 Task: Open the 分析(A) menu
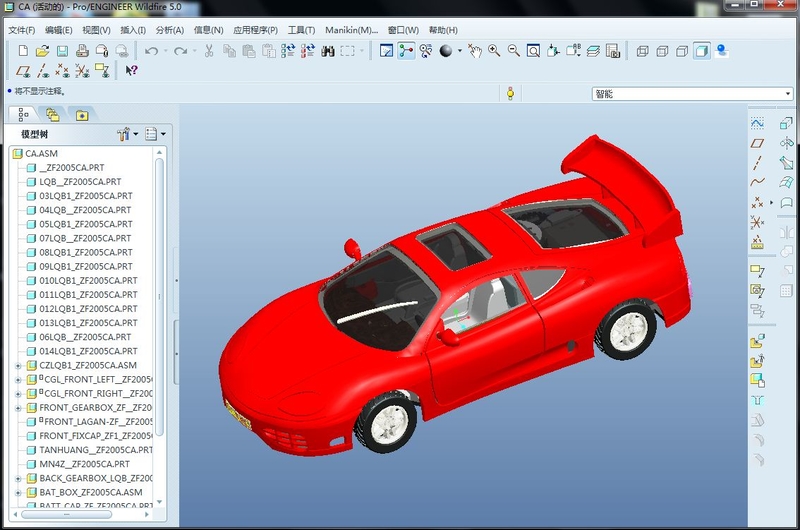pos(169,30)
